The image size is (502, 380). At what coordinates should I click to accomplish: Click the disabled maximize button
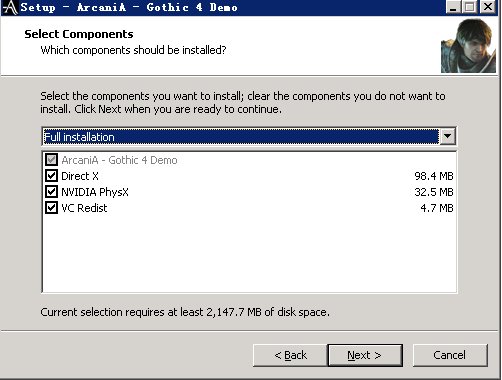coord(470,7)
